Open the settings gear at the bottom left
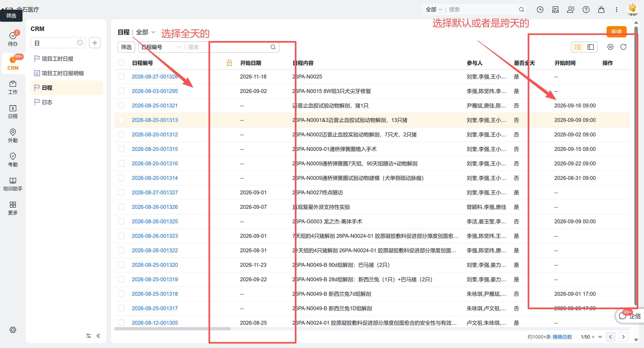Viewport: 644px width, 348px height. point(13,330)
